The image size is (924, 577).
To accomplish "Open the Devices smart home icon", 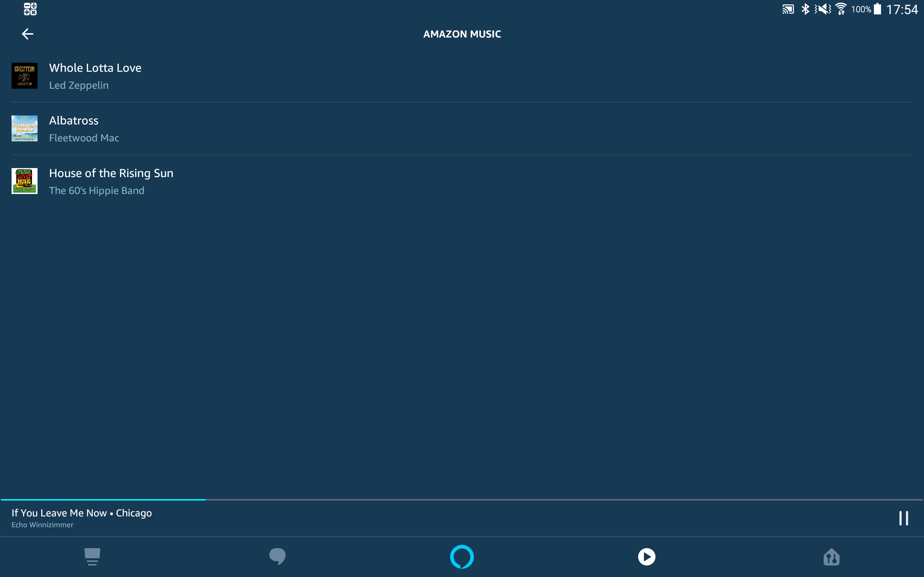I will [x=831, y=556].
